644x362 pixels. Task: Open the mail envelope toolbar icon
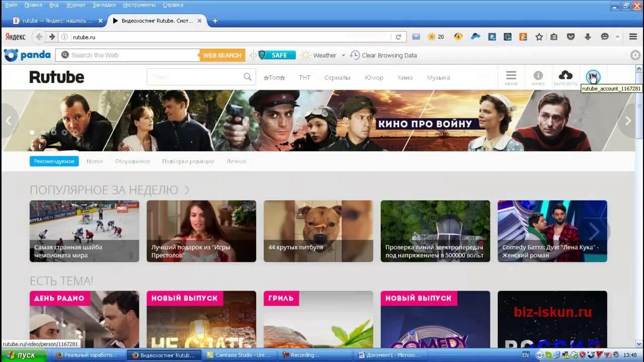pos(416,37)
